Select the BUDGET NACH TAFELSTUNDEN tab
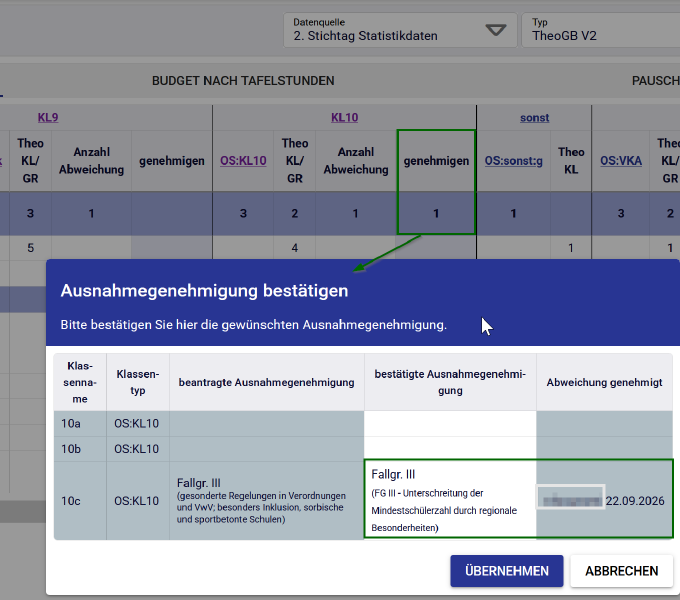The width and height of the screenshot is (680, 600). 243,81
